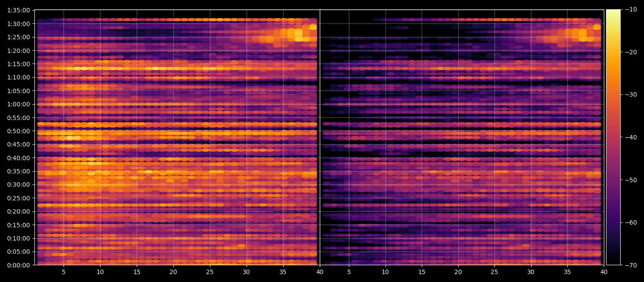Viewport: 644px width, 282px height.
Task: Click the 1:20:00 y-axis label
Action: coord(19,50)
